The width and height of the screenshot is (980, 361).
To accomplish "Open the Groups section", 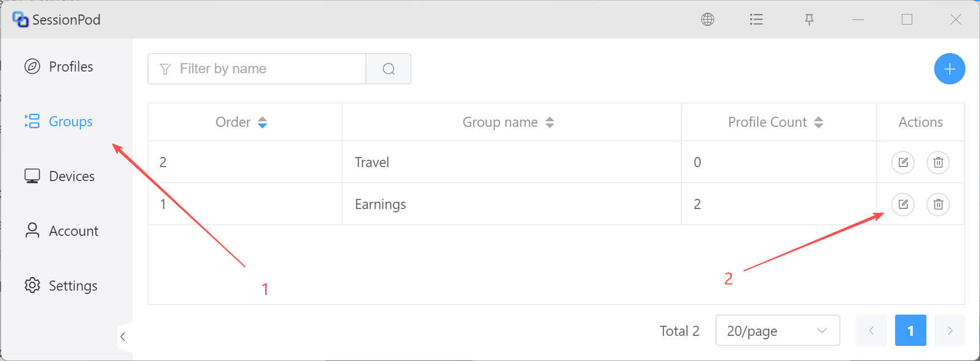I will (x=59, y=121).
